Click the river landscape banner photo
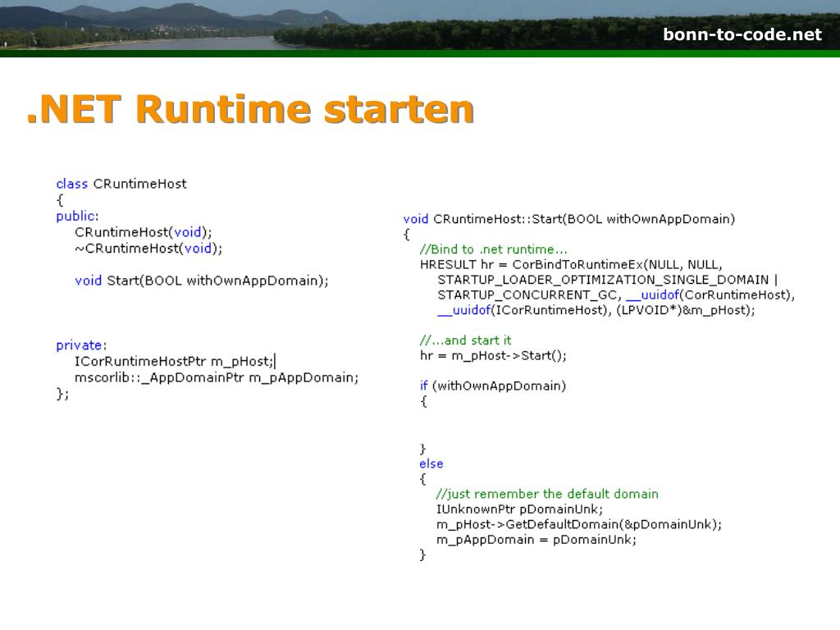 [x=420, y=25]
